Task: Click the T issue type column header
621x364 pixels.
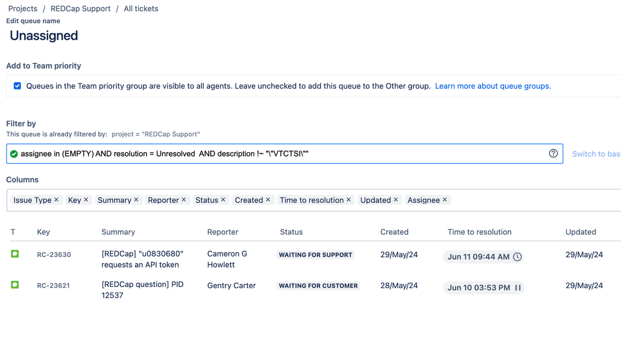Action: click(x=12, y=232)
